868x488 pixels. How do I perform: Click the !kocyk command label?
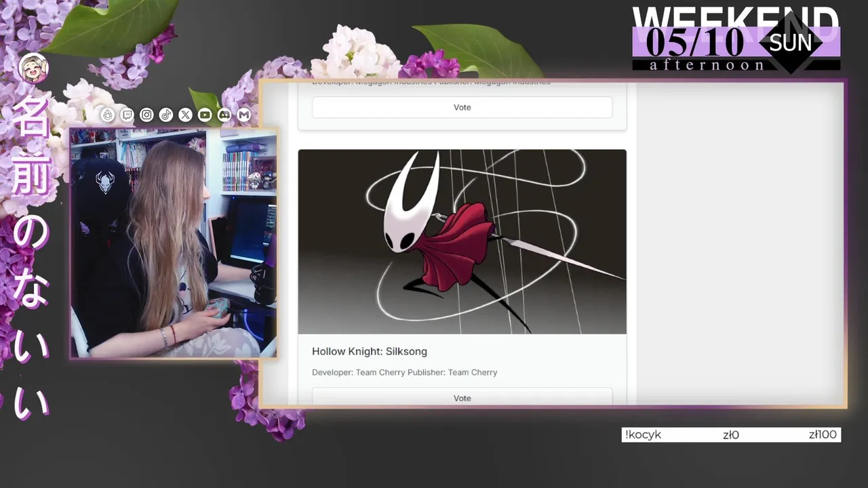tap(644, 434)
